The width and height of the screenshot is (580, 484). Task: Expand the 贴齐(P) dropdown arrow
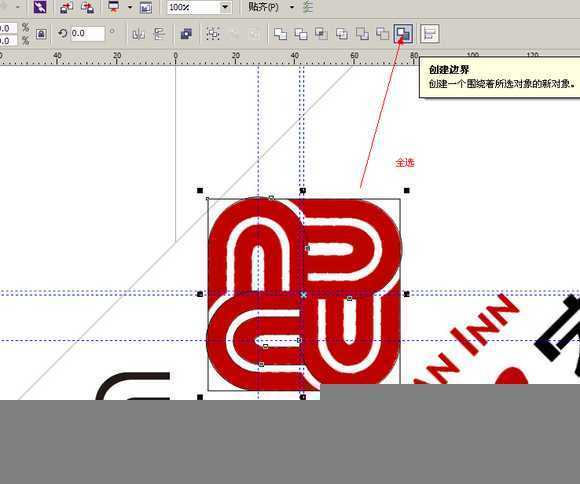click(291, 7)
